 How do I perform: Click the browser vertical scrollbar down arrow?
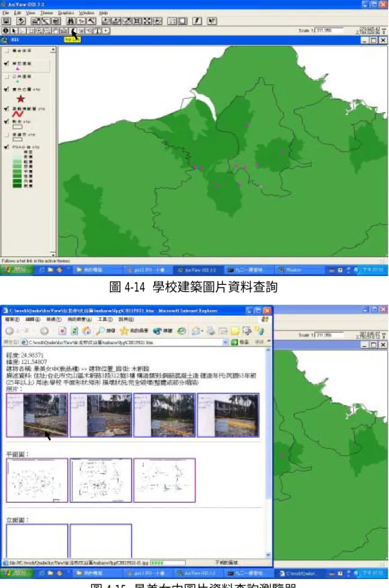click(x=269, y=555)
